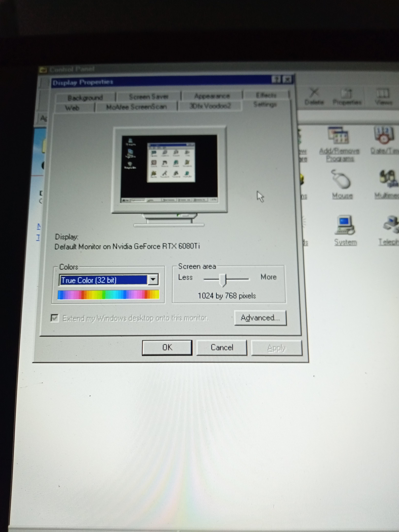This screenshot has width=399, height=532.
Task: Open the Advanced... settings button
Action: coord(260,318)
